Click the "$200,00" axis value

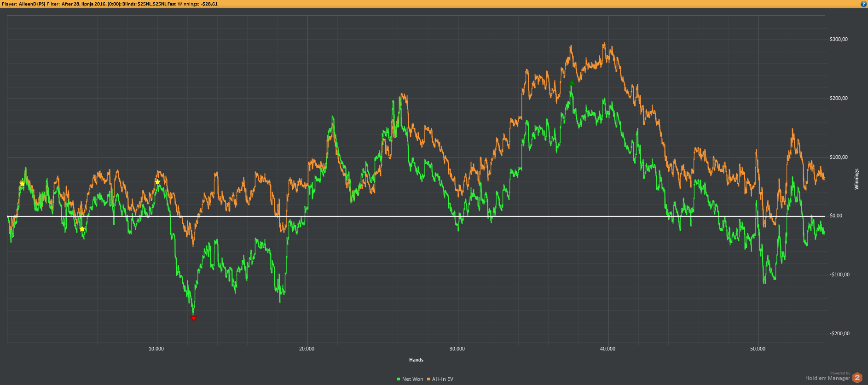pos(839,98)
